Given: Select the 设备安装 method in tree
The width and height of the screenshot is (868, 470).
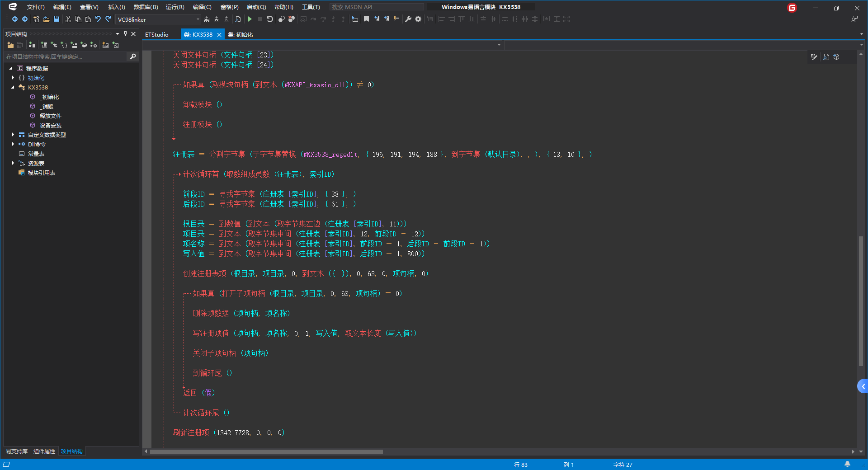Looking at the screenshot, I should (x=51, y=125).
